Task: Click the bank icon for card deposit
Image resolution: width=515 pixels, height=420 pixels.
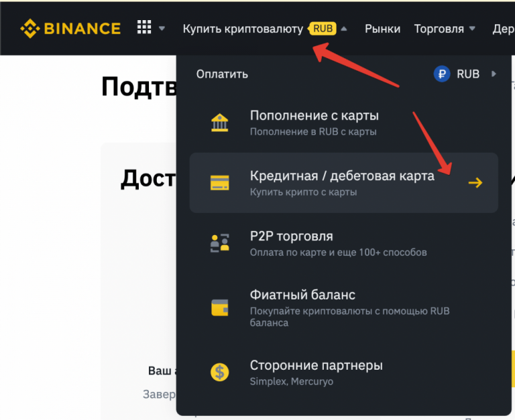Action: pyautogui.click(x=219, y=123)
